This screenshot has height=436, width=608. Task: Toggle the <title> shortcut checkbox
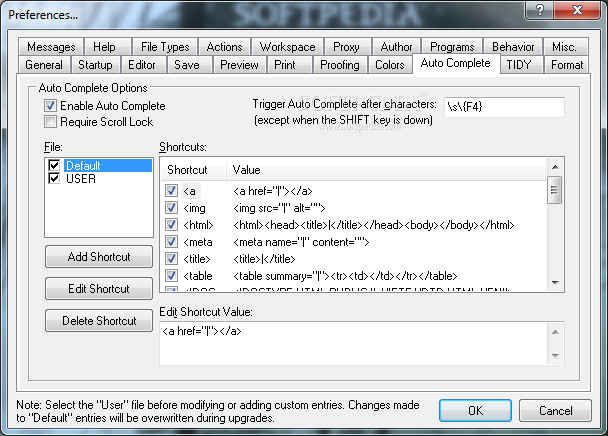[171, 258]
